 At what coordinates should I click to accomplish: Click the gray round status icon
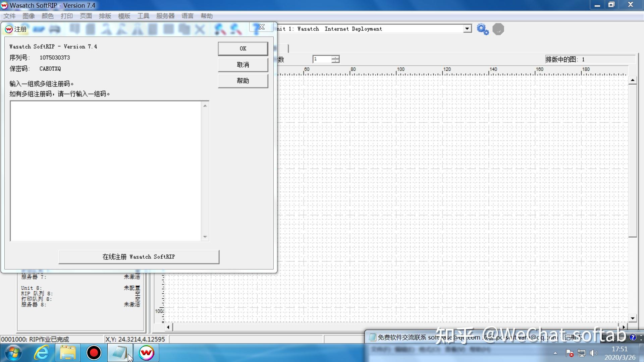click(x=498, y=29)
